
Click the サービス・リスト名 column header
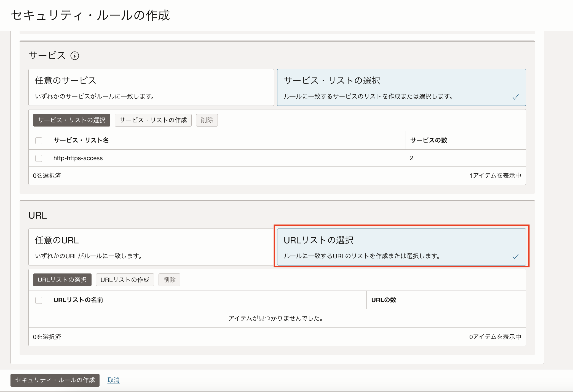click(x=81, y=140)
